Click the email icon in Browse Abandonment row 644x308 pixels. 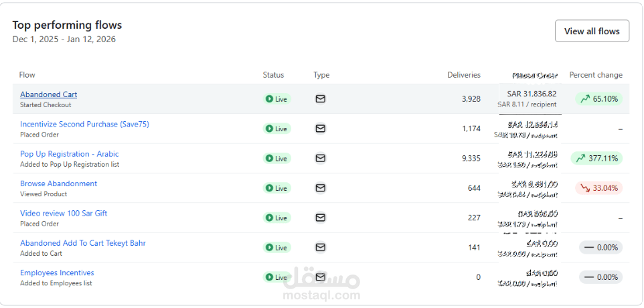click(x=321, y=187)
